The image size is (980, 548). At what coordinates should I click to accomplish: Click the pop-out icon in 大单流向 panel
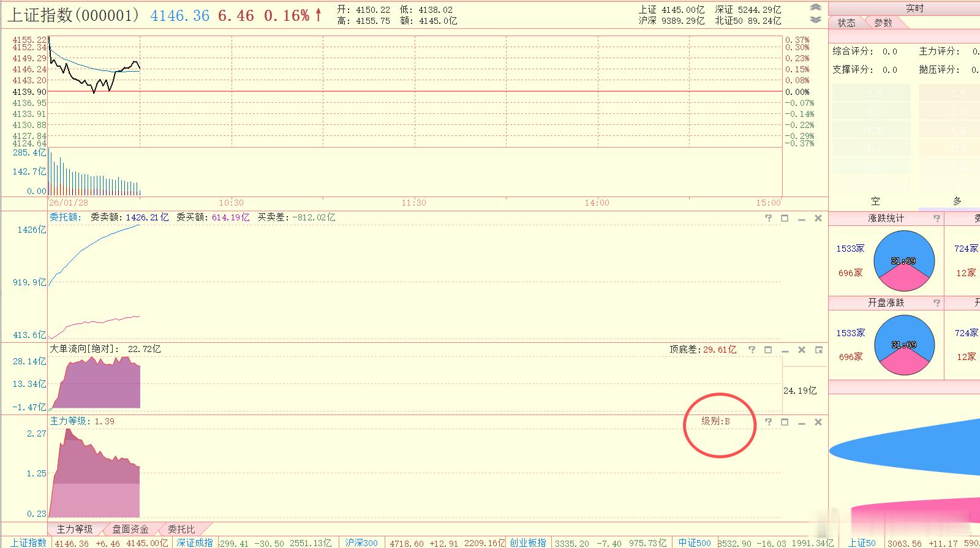[818, 350]
